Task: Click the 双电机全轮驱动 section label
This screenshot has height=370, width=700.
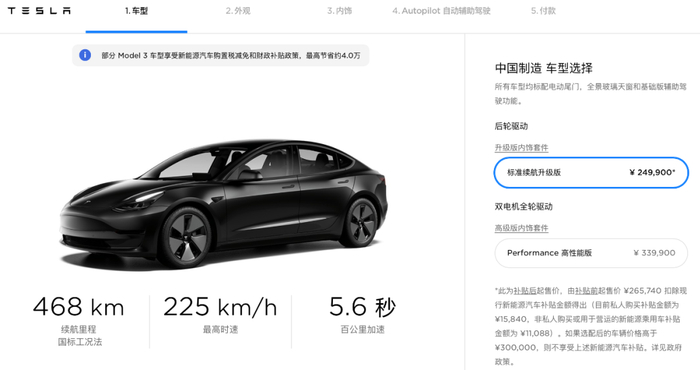Action: tap(523, 207)
